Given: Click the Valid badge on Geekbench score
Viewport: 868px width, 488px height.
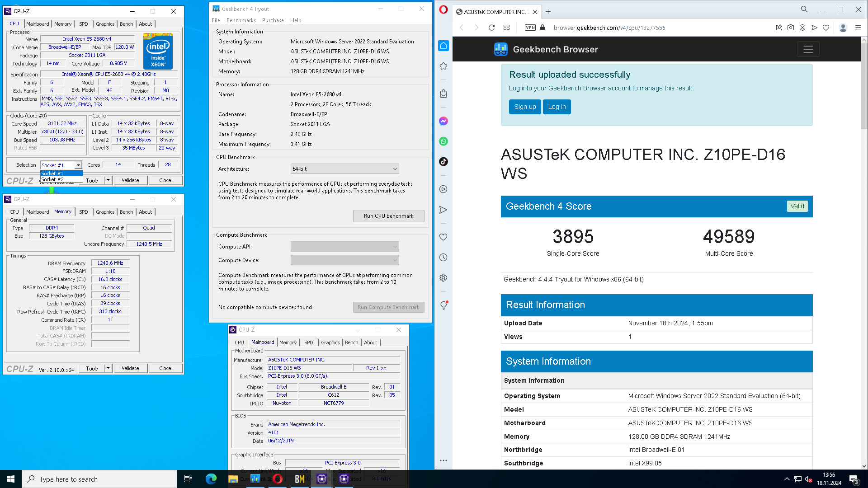Looking at the screenshot, I should click(x=797, y=206).
